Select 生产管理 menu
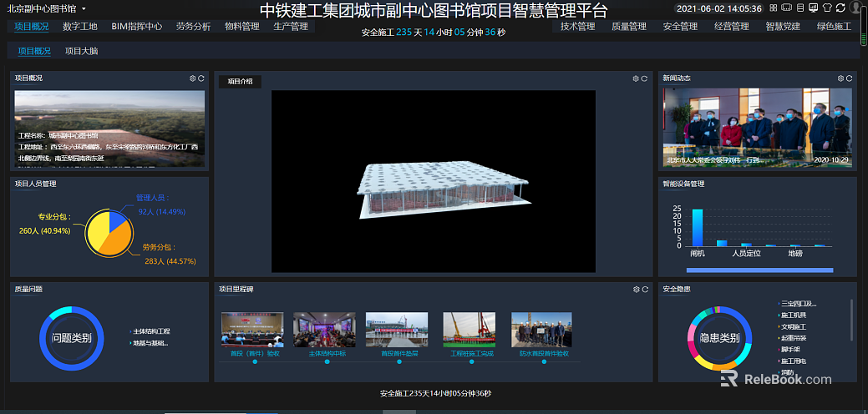Image resolution: width=868 pixels, height=414 pixels. 291,27
